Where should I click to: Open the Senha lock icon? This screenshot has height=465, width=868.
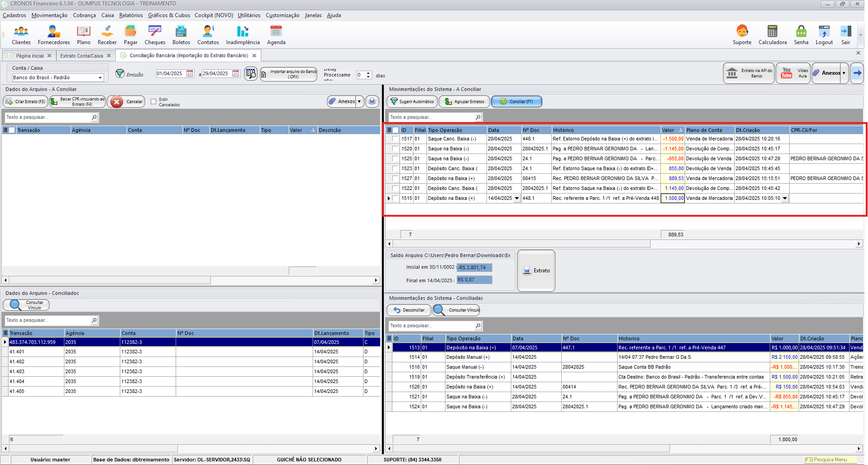[x=801, y=35]
